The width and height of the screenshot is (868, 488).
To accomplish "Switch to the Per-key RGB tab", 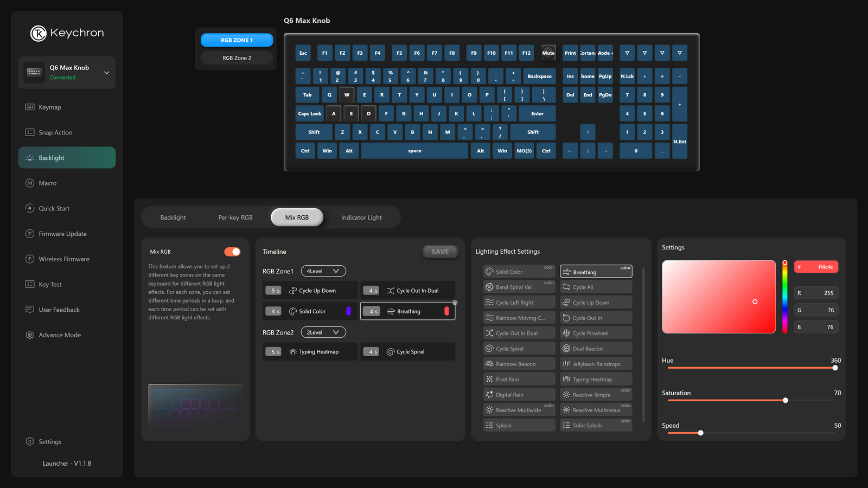I will (x=235, y=217).
